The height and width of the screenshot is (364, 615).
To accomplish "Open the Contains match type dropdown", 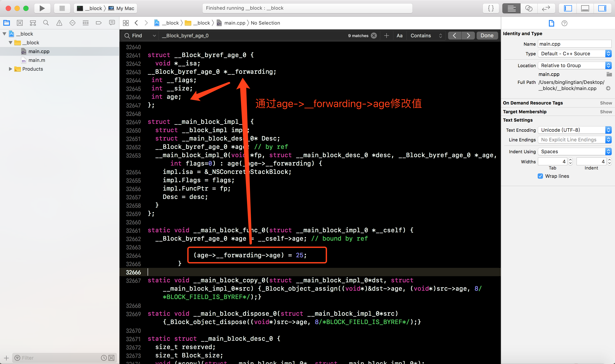I will [x=426, y=36].
